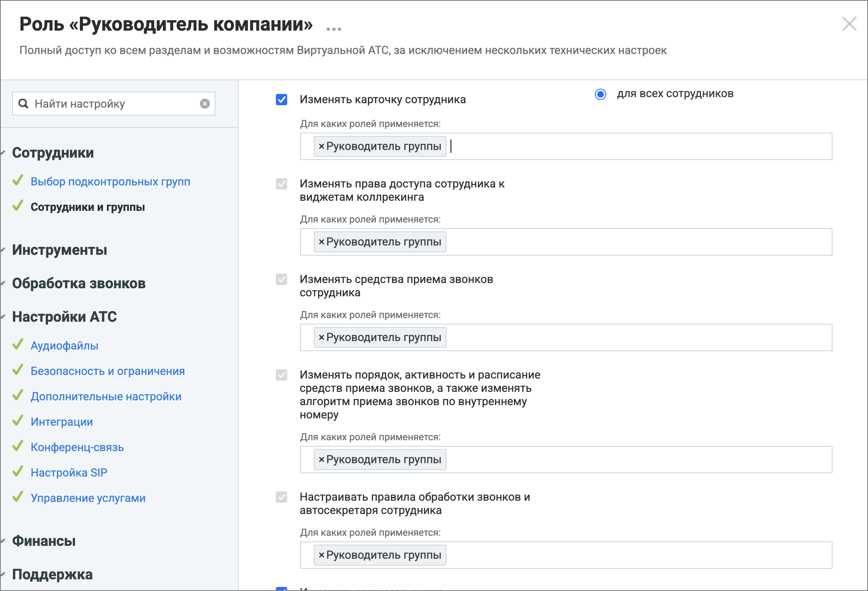Open Дополнительные настройки page
The height and width of the screenshot is (591, 868).
pyautogui.click(x=106, y=397)
